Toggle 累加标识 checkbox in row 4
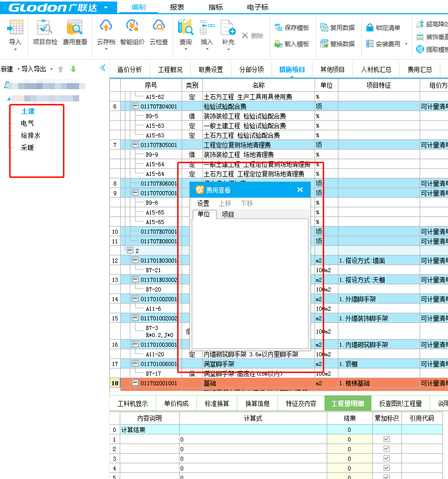The image size is (448, 479). [387, 468]
